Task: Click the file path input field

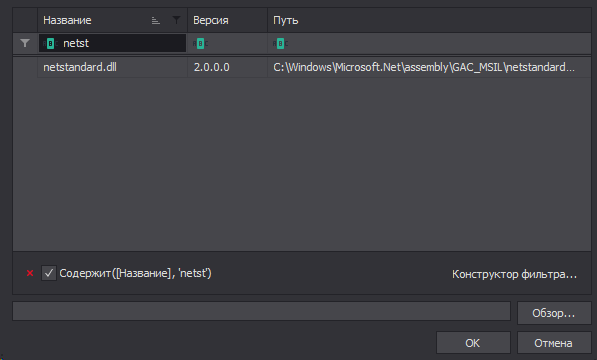Action: point(262,311)
